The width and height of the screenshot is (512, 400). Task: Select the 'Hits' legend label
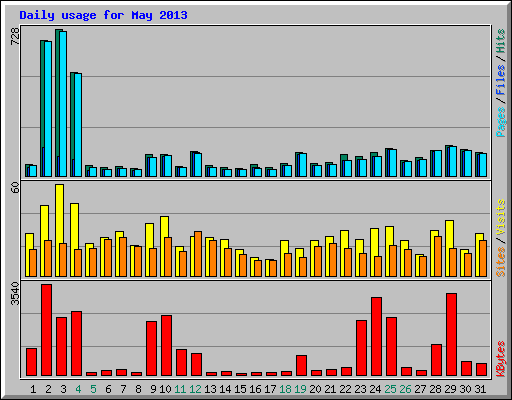(x=500, y=41)
